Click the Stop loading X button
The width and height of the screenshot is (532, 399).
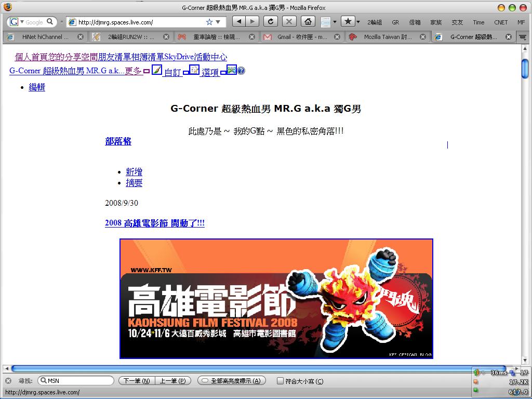pyautogui.click(x=289, y=22)
